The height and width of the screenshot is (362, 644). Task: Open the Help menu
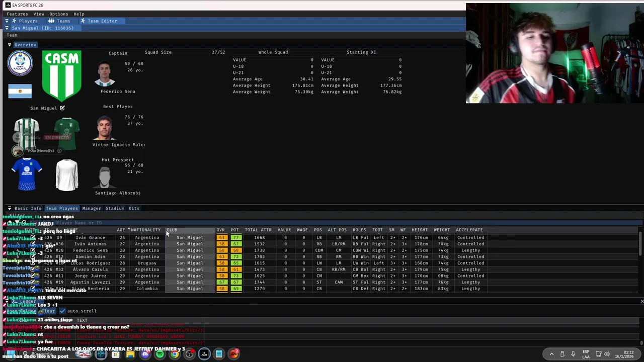pyautogui.click(x=79, y=14)
